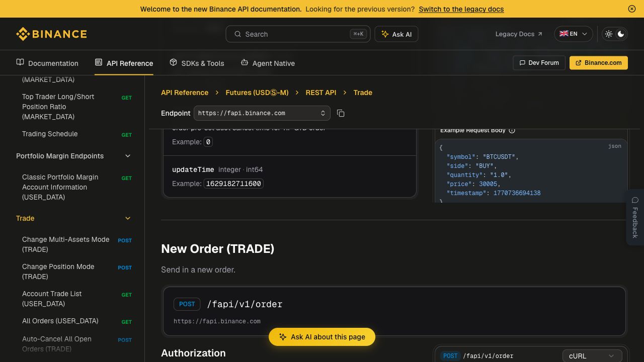
Task: Switch to dark theme moon icon
Action: 621,34
